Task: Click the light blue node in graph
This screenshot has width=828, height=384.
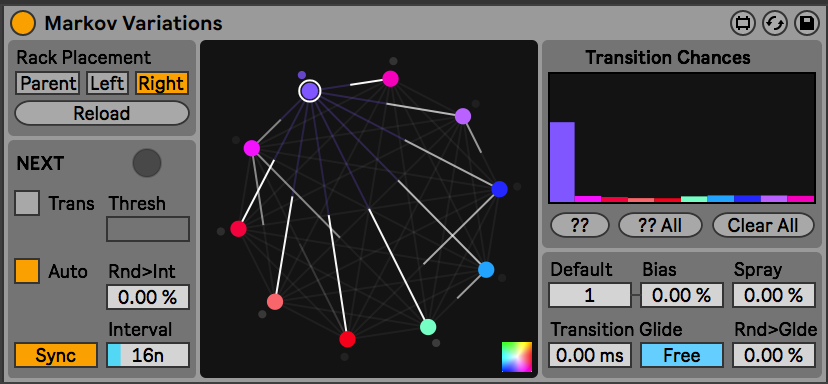Action: 486,270
